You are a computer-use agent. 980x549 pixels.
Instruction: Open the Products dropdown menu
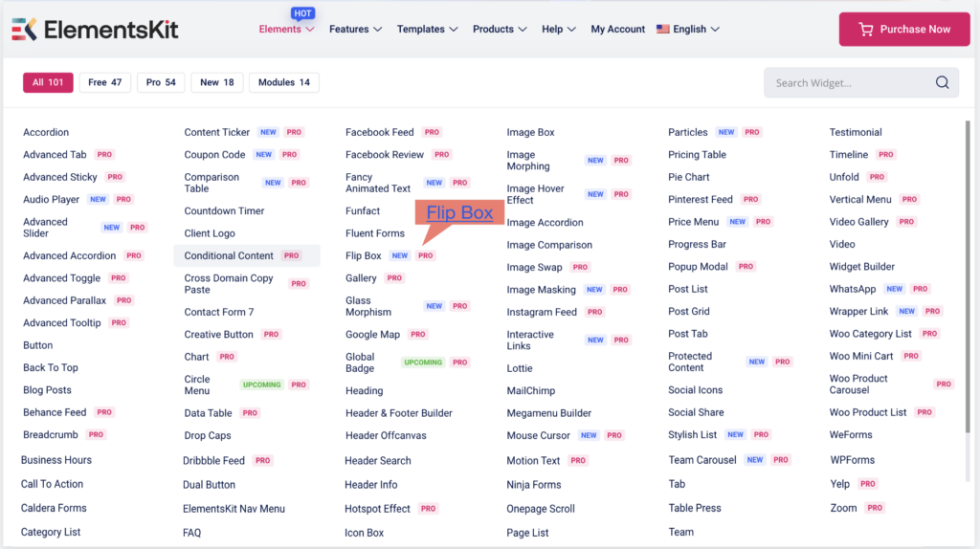click(500, 29)
